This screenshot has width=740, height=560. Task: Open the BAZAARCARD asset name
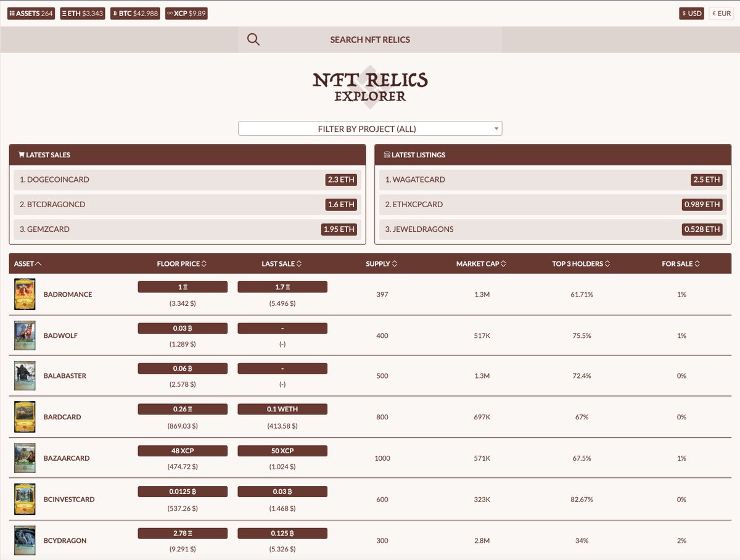[x=67, y=458]
